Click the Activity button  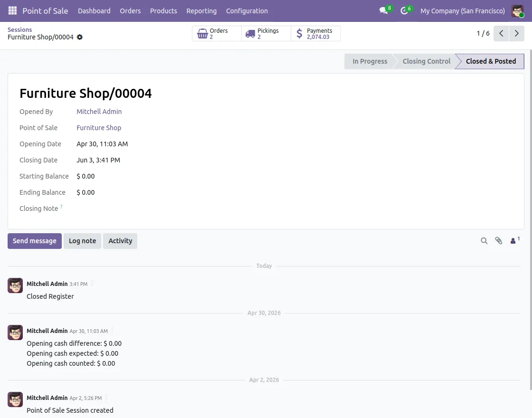coord(120,241)
